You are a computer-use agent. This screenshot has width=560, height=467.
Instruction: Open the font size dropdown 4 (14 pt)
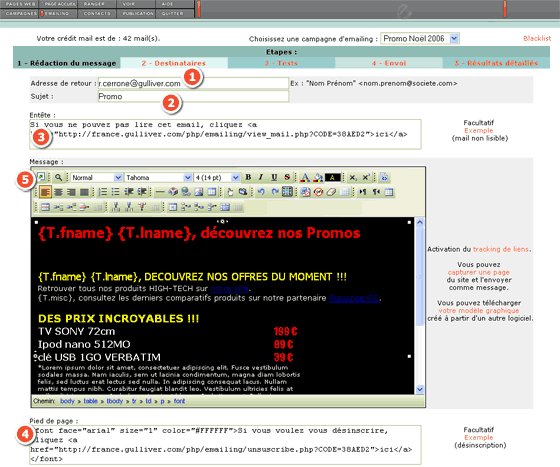217,177
